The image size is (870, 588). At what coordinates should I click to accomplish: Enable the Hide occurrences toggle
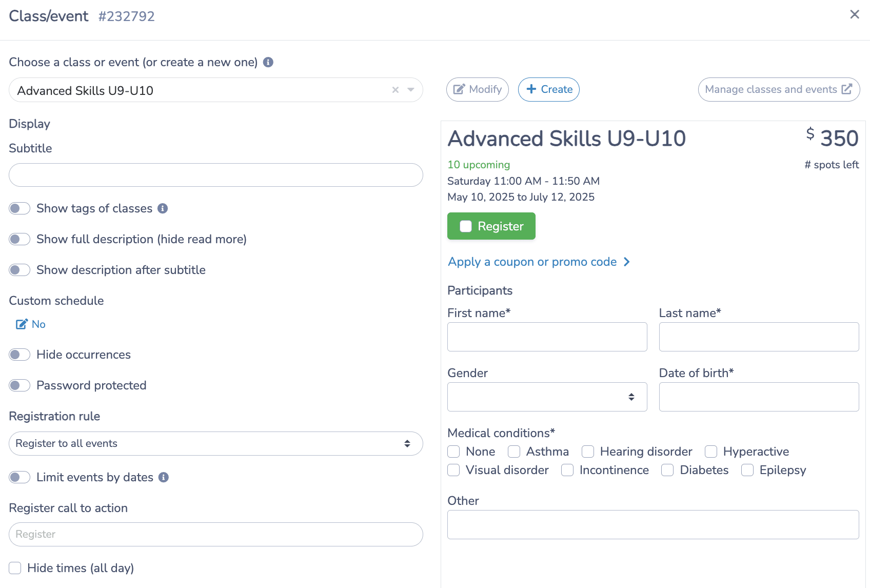[x=19, y=355]
